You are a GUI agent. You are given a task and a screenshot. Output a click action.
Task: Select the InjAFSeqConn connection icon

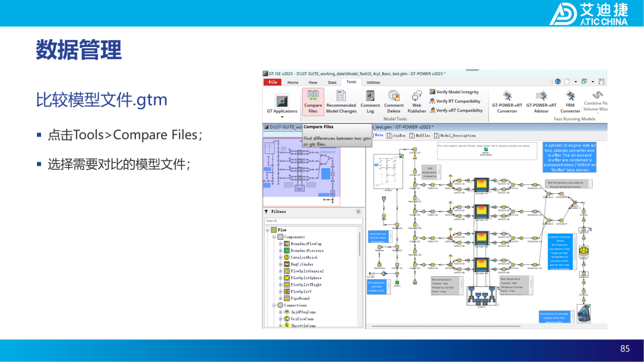tap(287, 313)
